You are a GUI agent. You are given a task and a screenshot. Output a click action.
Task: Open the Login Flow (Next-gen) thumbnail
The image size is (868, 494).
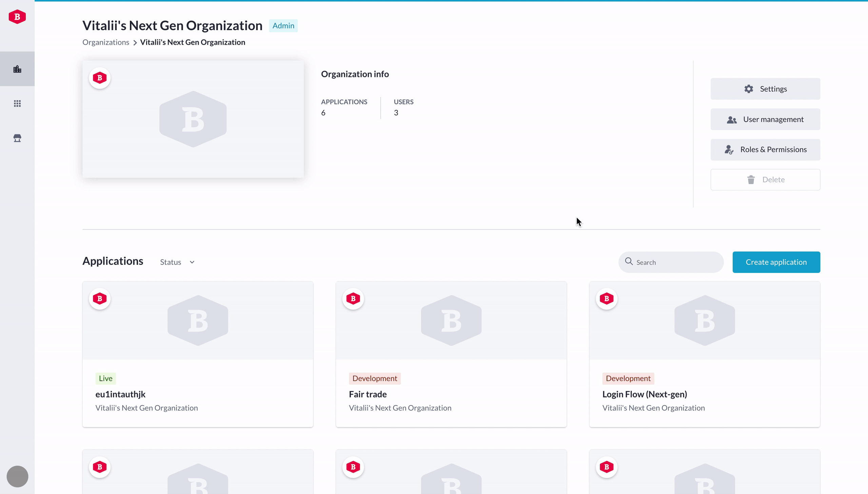pyautogui.click(x=704, y=320)
